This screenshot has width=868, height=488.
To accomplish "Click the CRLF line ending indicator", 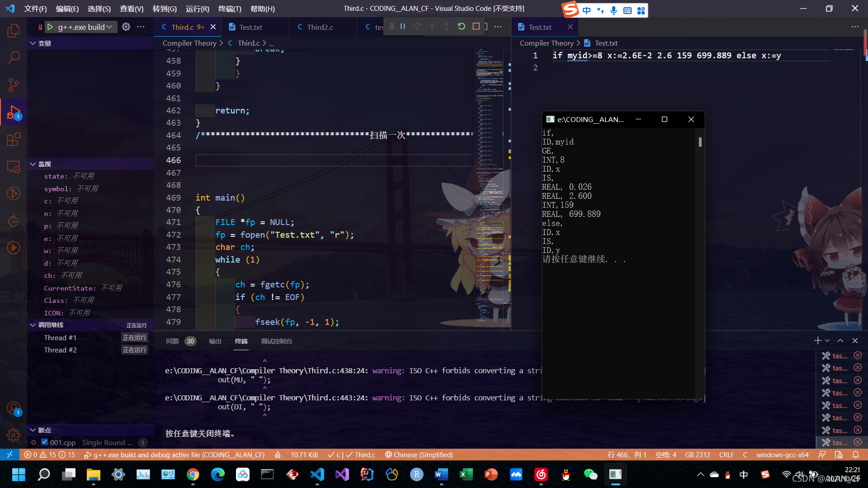I will pos(726,455).
